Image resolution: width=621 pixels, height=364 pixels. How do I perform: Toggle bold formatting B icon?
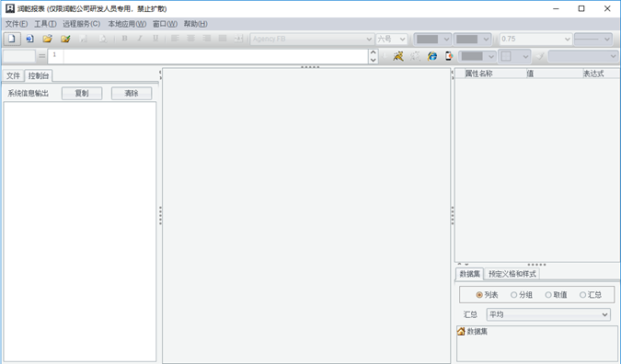tap(125, 39)
